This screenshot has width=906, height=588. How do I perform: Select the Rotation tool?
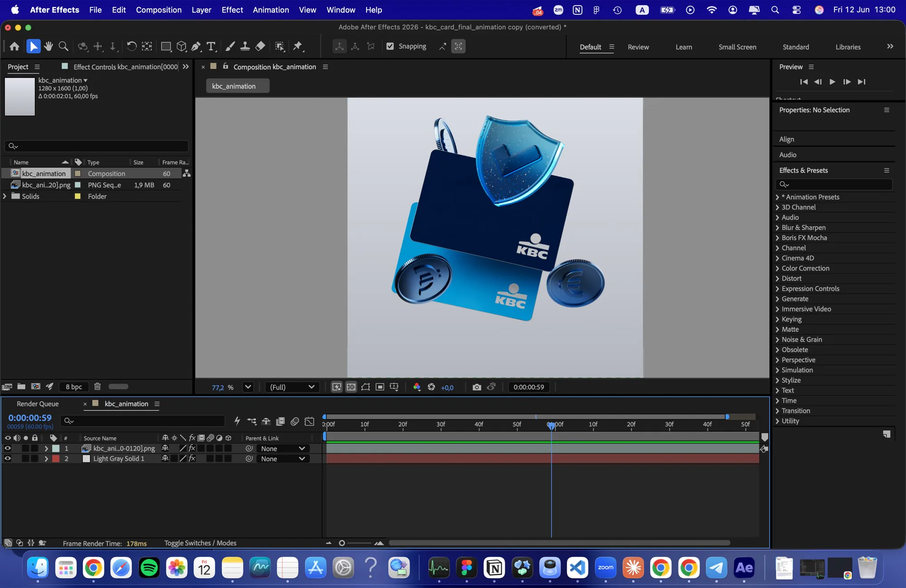[131, 46]
